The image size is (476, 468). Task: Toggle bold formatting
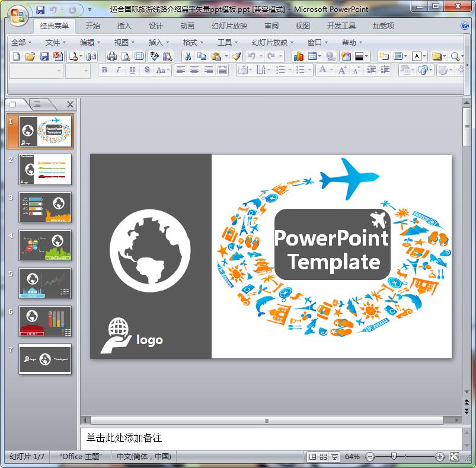pos(104,70)
